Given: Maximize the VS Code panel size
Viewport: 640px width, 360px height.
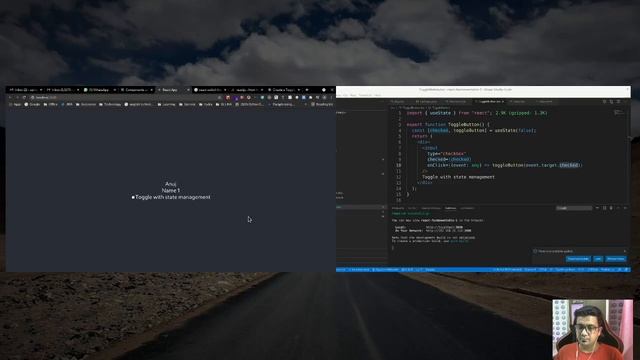Looking at the screenshot, I should click(618, 208).
